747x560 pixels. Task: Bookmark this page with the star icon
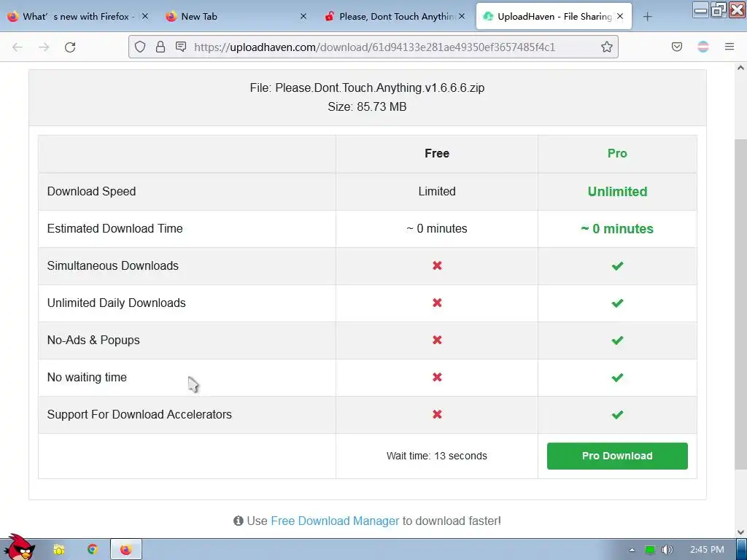(x=606, y=47)
